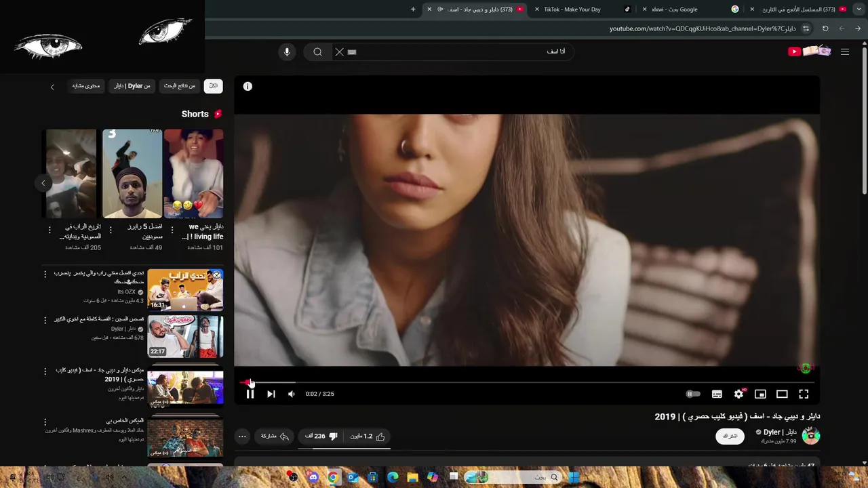
Task: Open Dyler channel name link
Action: tap(780, 432)
